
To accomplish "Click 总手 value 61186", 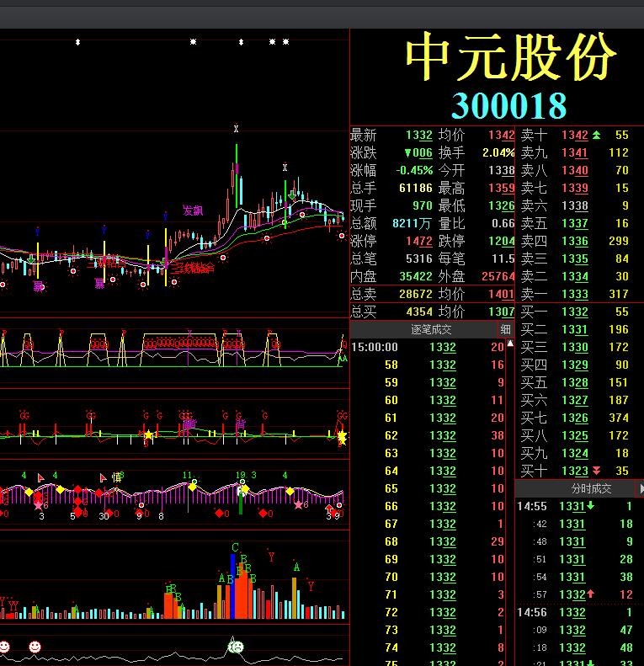I will click(x=416, y=188).
